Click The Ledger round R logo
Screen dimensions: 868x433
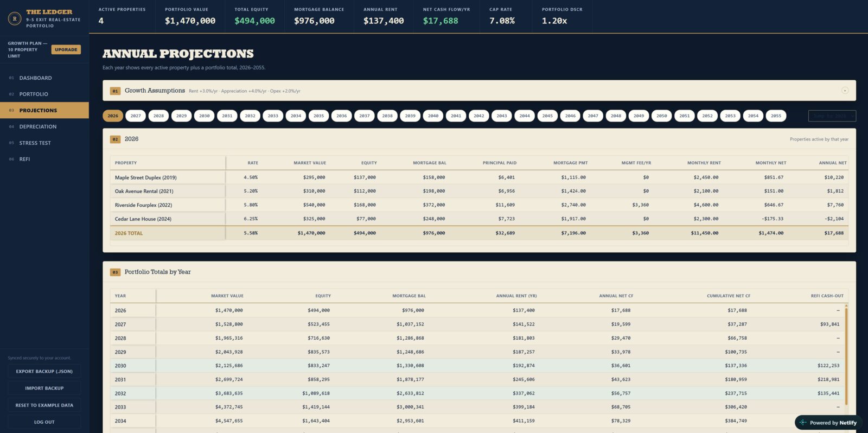(x=15, y=18)
